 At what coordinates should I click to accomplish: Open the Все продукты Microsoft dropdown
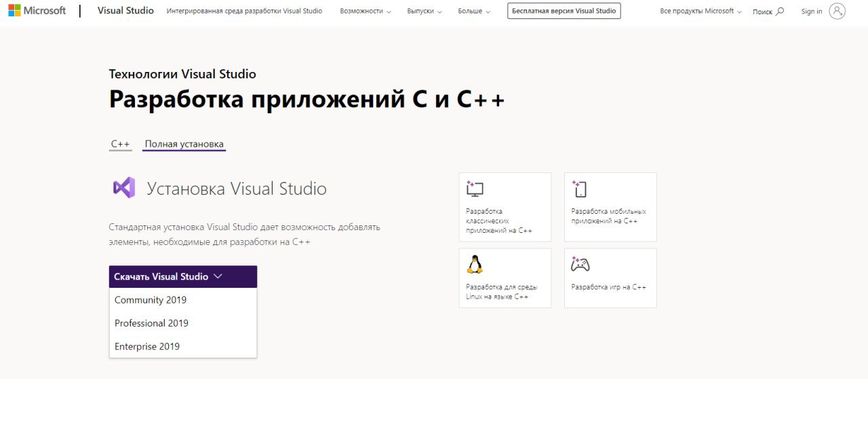(x=701, y=11)
